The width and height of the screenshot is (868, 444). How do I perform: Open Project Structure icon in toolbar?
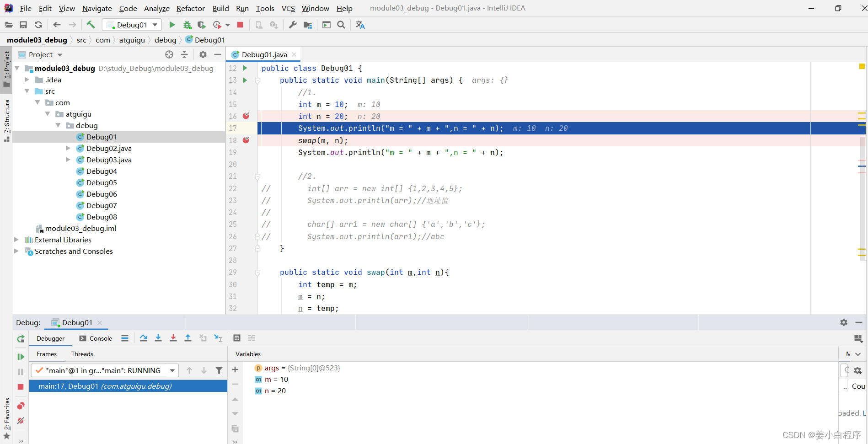308,25
